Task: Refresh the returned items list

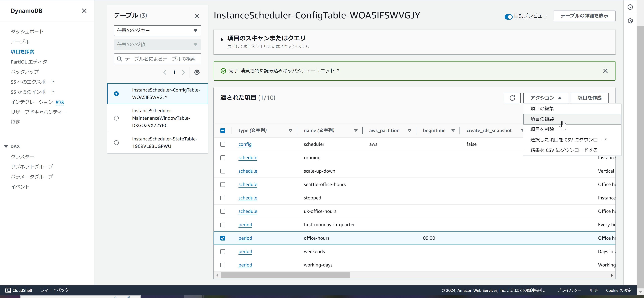Action: (x=512, y=98)
